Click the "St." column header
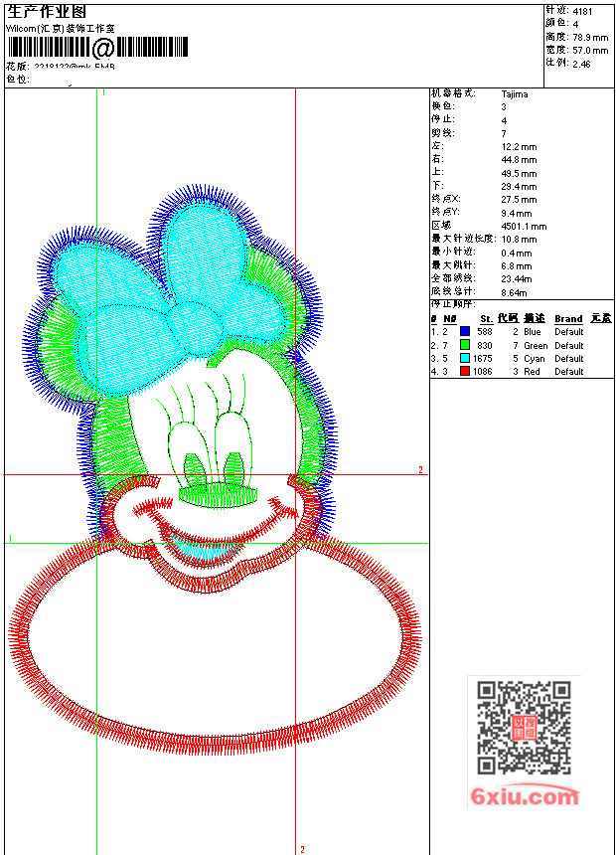Image resolution: width=616 pixels, height=855 pixels. tap(486, 319)
